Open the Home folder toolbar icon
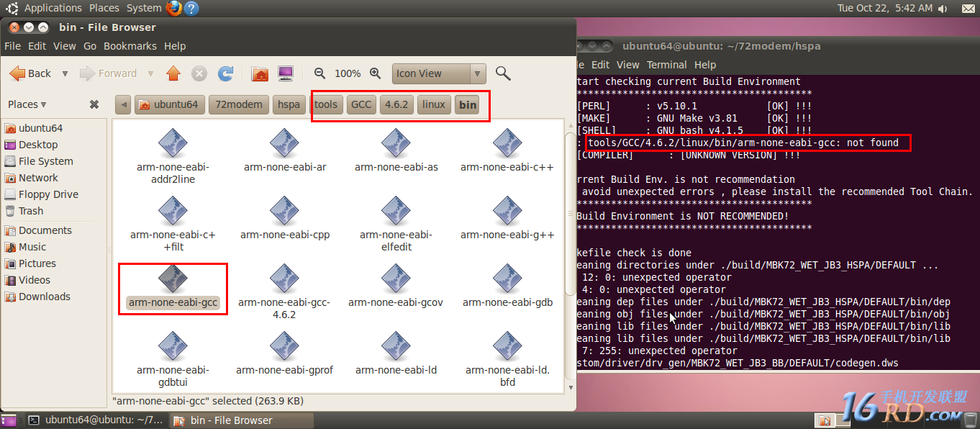The height and width of the screenshot is (429, 980). tap(260, 73)
